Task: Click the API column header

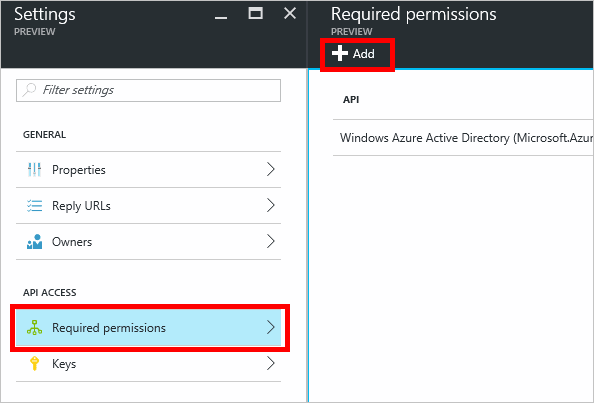Action: pos(351,100)
